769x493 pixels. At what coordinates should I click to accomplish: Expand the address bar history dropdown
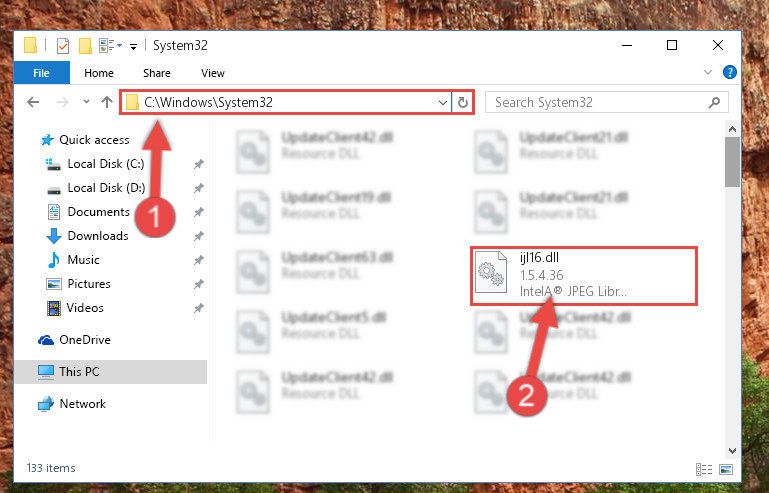(442, 103)
